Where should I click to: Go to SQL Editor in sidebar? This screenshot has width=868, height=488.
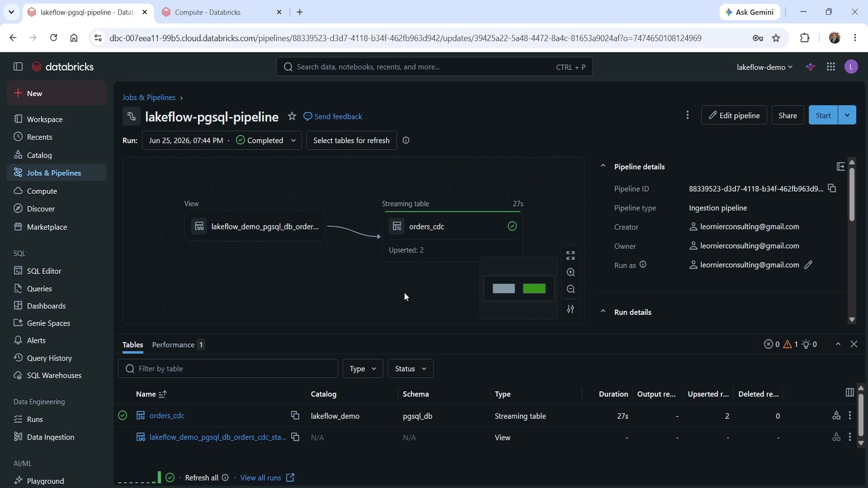pyautogui.click(x=57, y=271)
